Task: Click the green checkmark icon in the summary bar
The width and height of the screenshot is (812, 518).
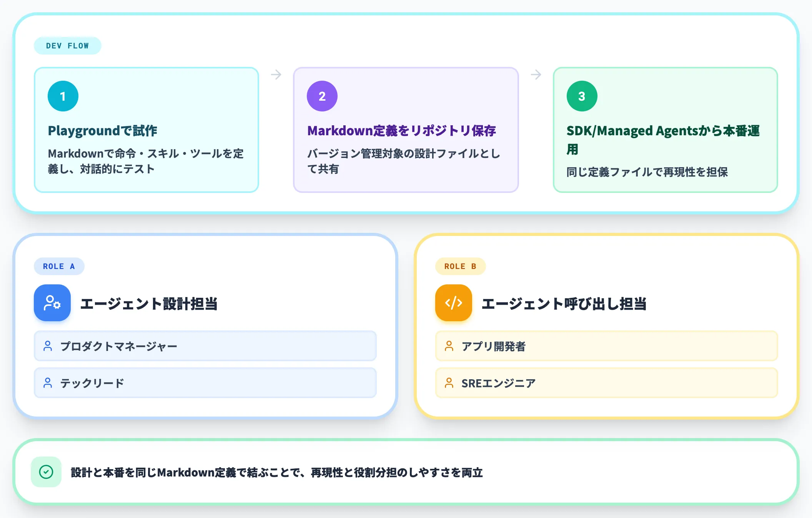Action: tap(46, 472)
